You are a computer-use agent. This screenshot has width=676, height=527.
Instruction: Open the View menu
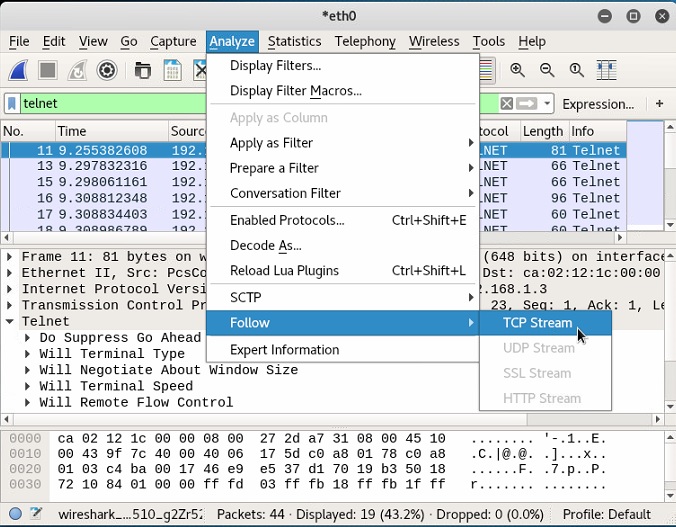[x=93, y=41]
